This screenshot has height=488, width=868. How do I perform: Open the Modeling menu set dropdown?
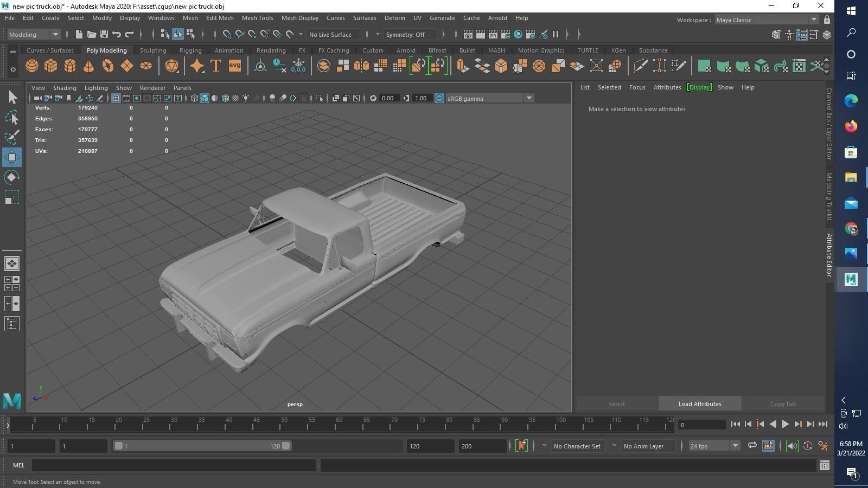point(34,34)
